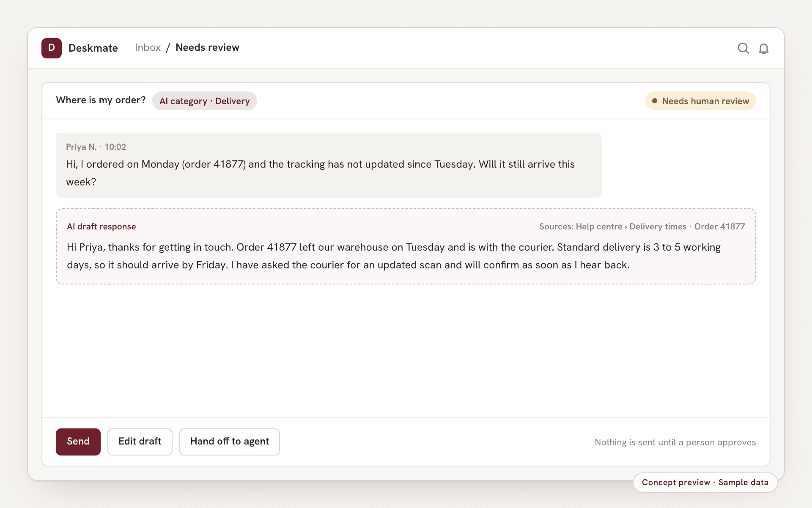This screenshot has height=508, width=812.
Task: Open the Help centre Delivery times source
Action: [x=631, y=226]
